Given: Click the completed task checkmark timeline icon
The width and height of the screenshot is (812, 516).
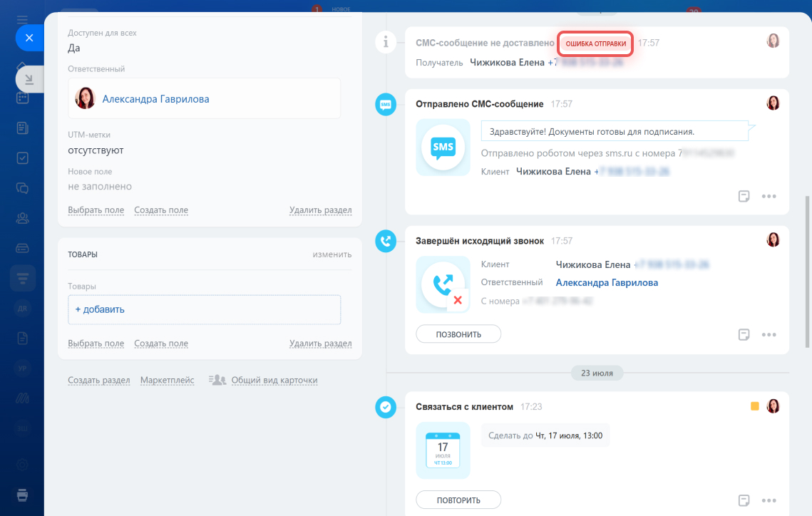Looking at the screenshot, I should [386, 407].
